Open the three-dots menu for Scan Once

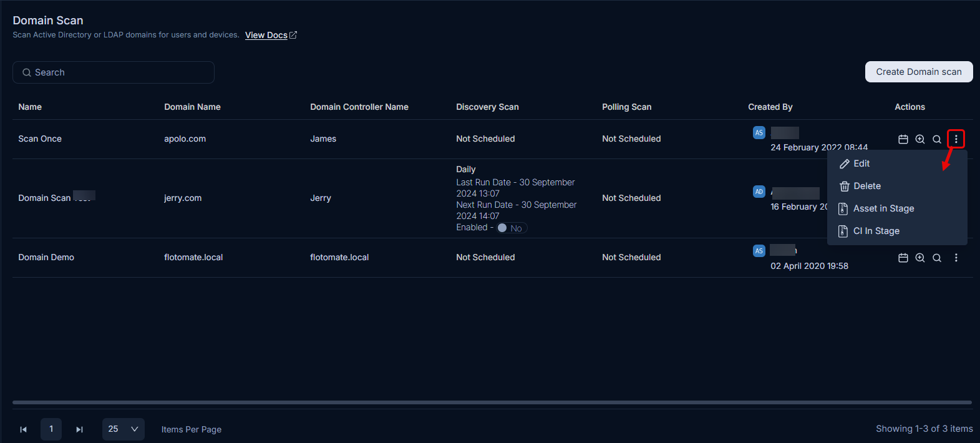click(x=956, y=139)
